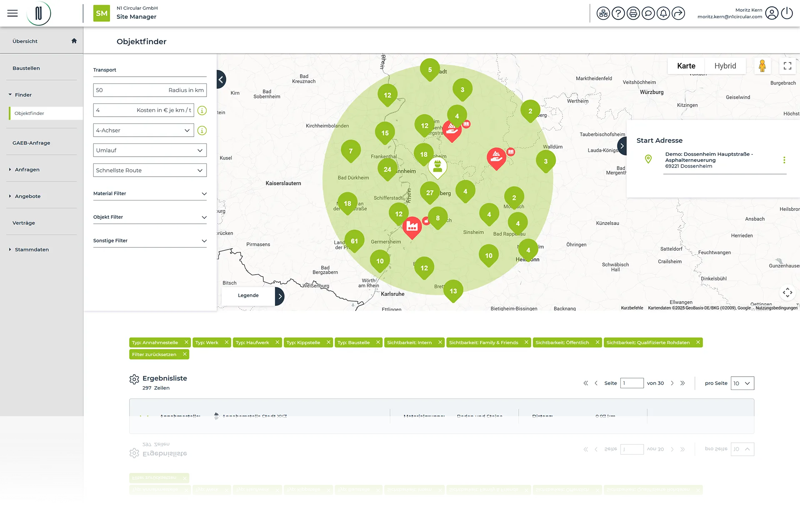
Task: Collapse the filter panel arrow
Action: pyautogui.click(x=221, y=79)
